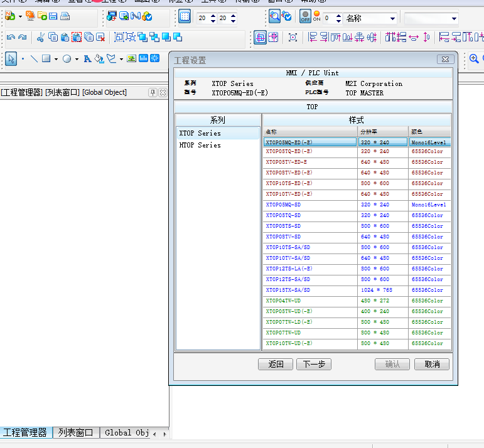Click the save disk icon

pos(53,16)
